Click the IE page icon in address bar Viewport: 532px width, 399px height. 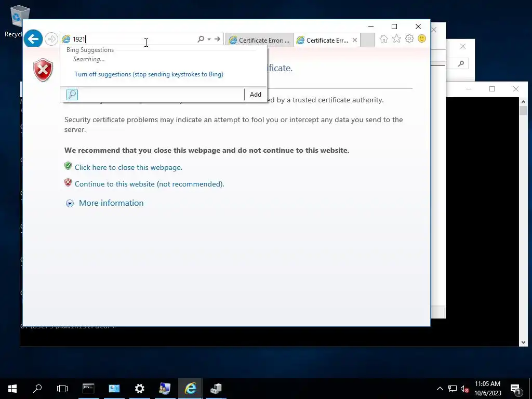pos(66,39)
